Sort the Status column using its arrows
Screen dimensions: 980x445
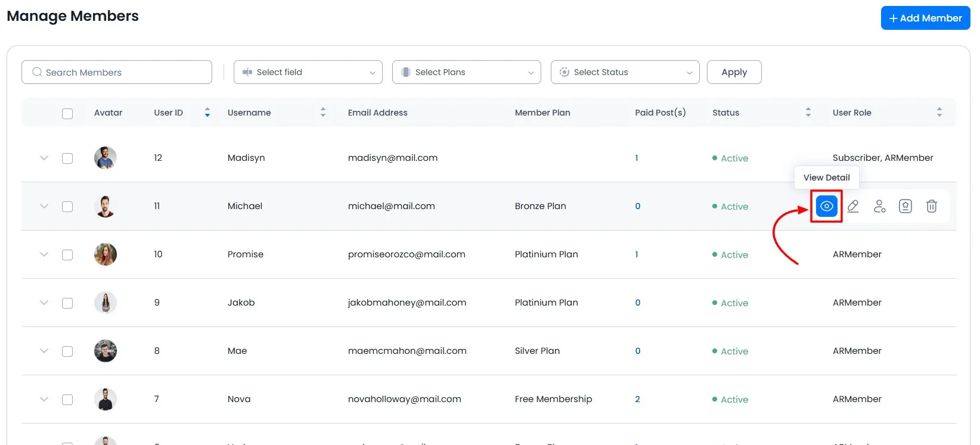(808, 112)
